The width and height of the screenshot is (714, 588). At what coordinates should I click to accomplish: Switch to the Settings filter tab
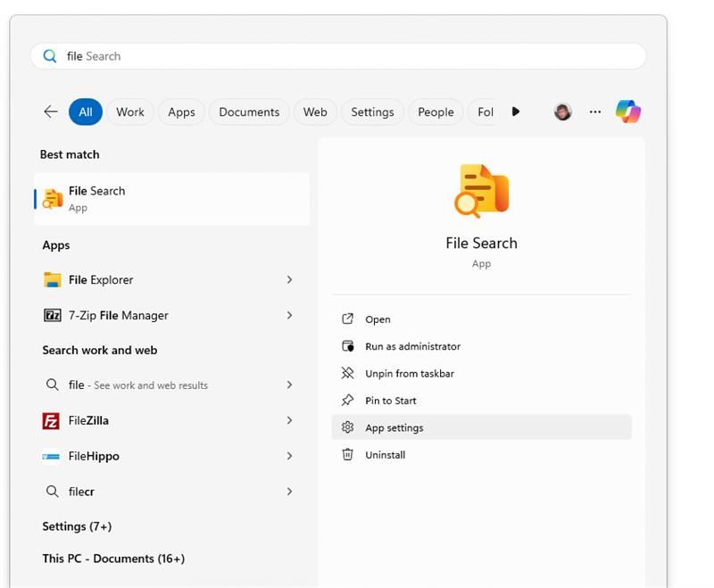coord(372,112)
